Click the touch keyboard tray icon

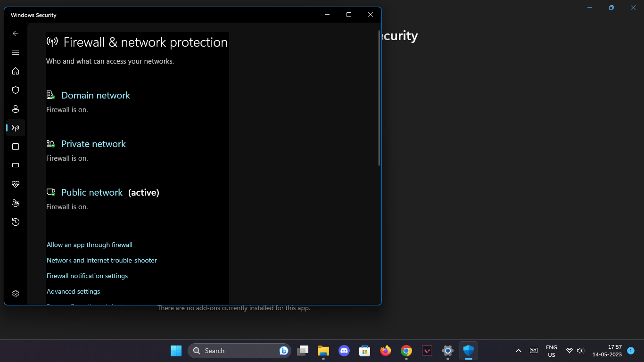(x=534, y=351)
